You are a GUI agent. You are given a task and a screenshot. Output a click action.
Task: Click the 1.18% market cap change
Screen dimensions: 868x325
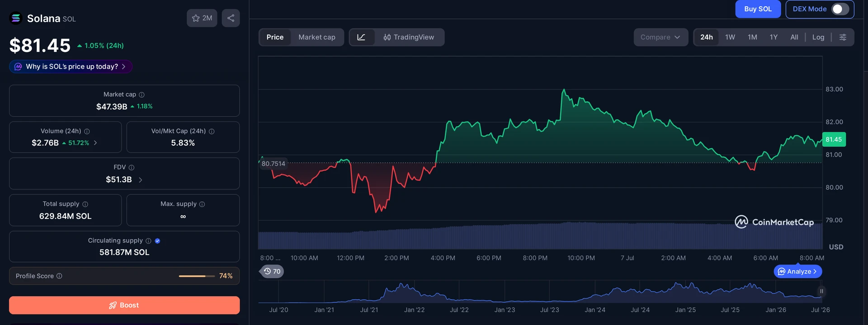pos(142,106)
